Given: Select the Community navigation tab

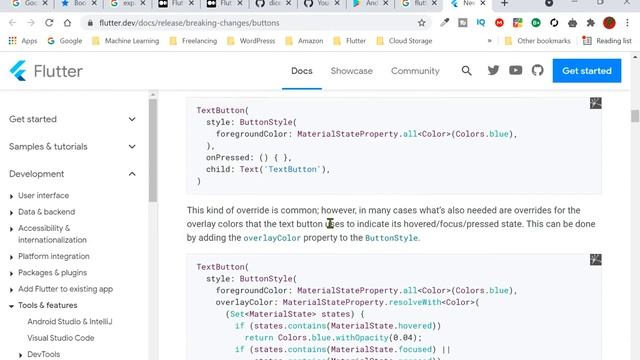Looking at the screenshot, I should click(x=415, y=71).
